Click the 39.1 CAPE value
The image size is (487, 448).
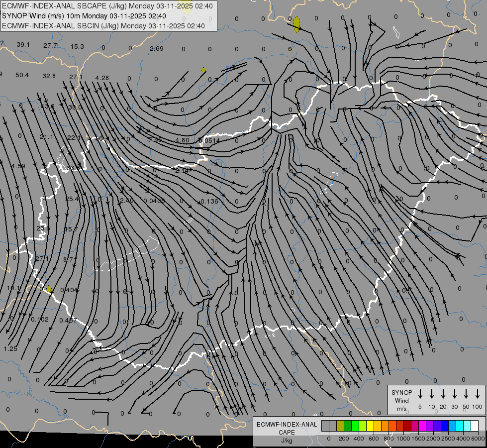(x=23, y=45)
